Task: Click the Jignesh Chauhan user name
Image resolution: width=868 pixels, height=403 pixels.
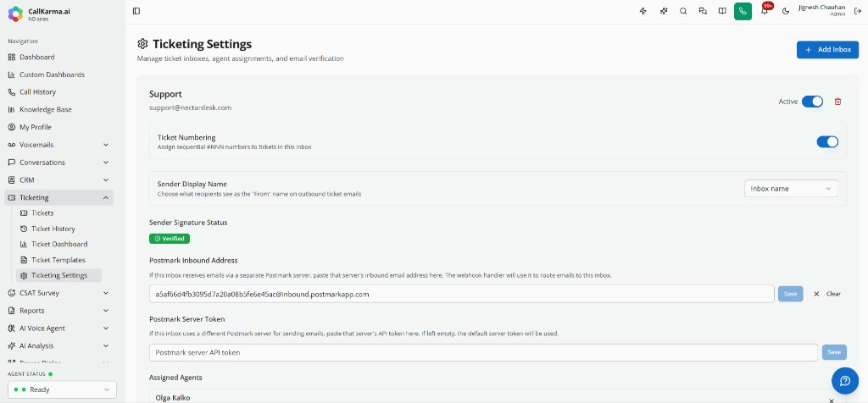Action: (x=821, y=7)
